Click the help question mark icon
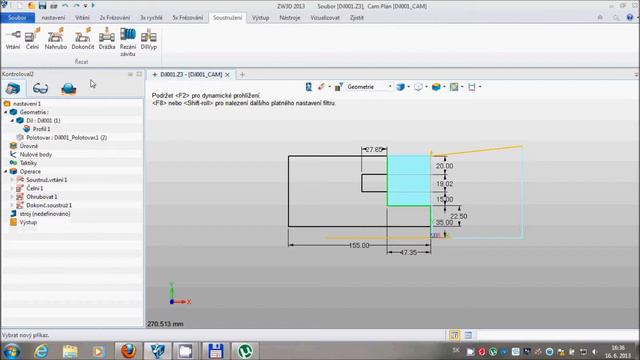This screenshot has height=360, width=640. click(630, 17)
